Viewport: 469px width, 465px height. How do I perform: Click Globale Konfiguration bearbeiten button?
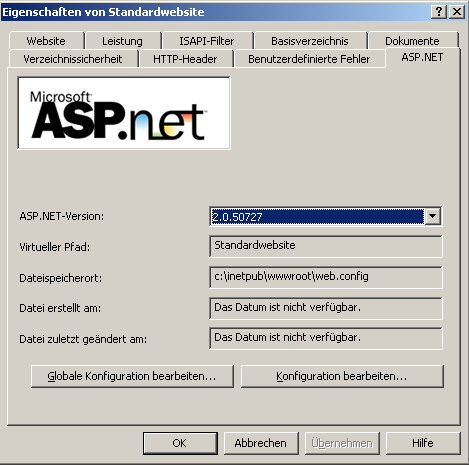click(132, 376)
